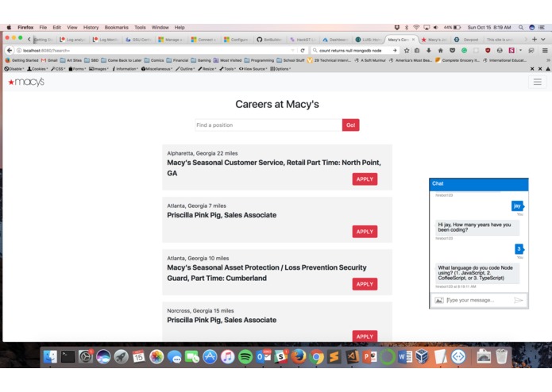Open the Programming bookmarks folder
Screen dimensions: 552x392
pyautogui.click(x=259, y=60)
